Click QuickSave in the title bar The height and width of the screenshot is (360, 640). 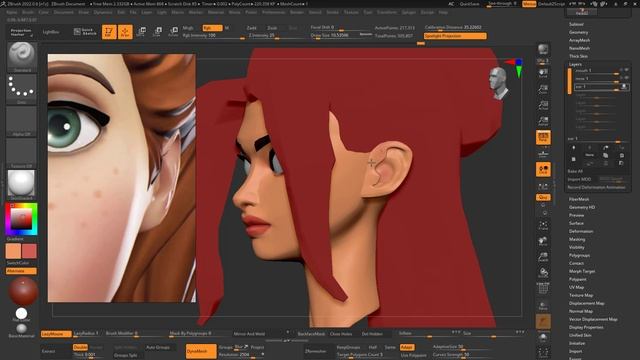pyautogui.click(x=470, y=4)
